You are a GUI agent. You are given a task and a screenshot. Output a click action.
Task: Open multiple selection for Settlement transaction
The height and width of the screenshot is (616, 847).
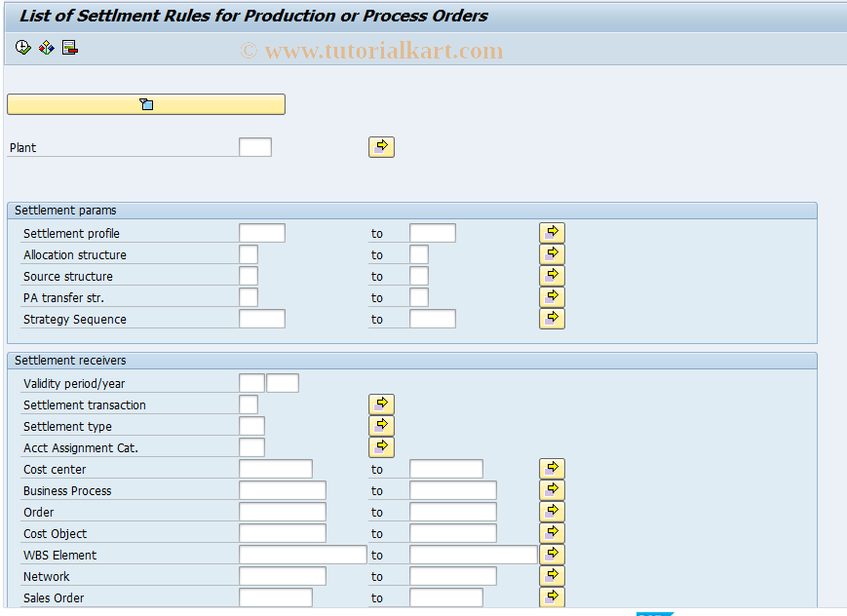click(x=381, y=404)
